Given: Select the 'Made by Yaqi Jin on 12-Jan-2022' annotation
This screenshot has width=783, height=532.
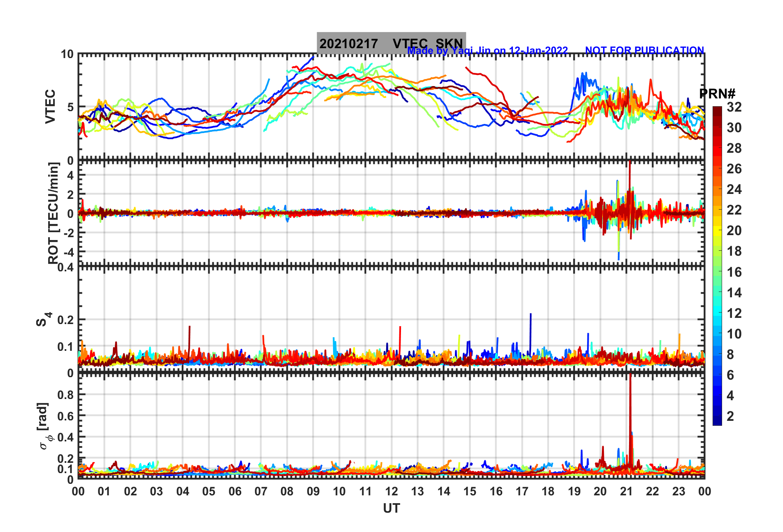Looking at the screenshot, I should click(487, 51).
